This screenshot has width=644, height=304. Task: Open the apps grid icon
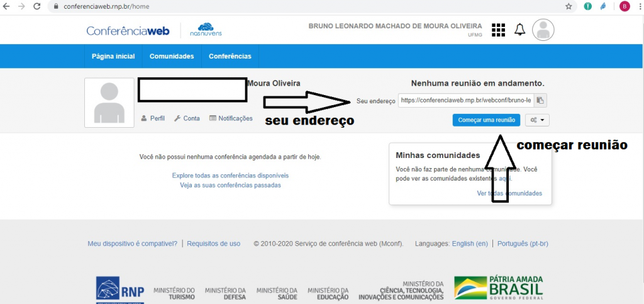(x=499, y=30)
